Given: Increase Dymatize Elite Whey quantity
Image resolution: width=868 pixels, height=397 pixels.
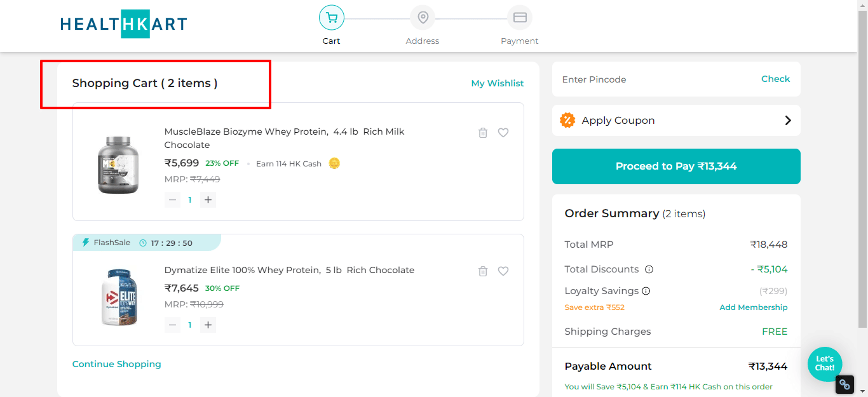Looking at the screenshot, I should pyautogui.click(x=208, y=325).
